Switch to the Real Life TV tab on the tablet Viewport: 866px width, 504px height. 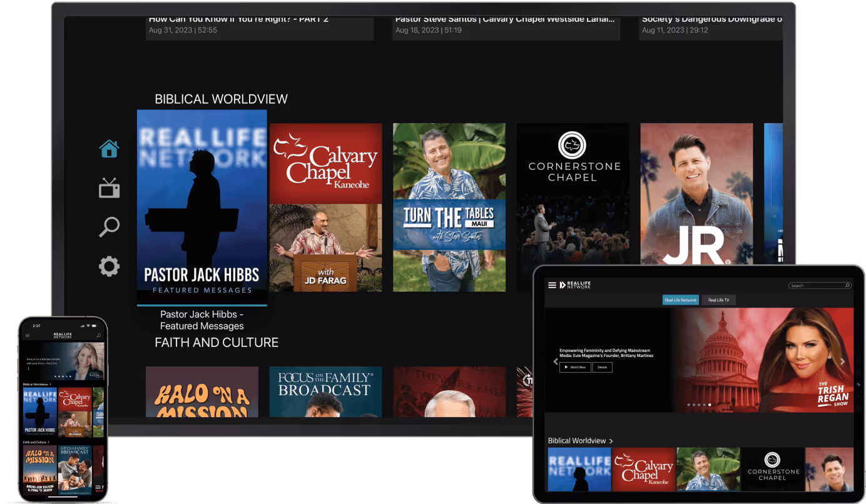(719, 300)
